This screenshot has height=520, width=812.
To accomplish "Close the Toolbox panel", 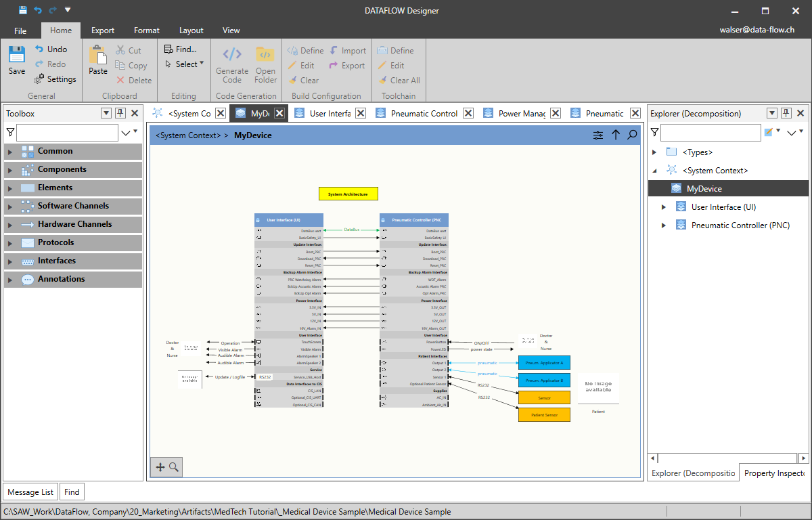I will point(134,113).
